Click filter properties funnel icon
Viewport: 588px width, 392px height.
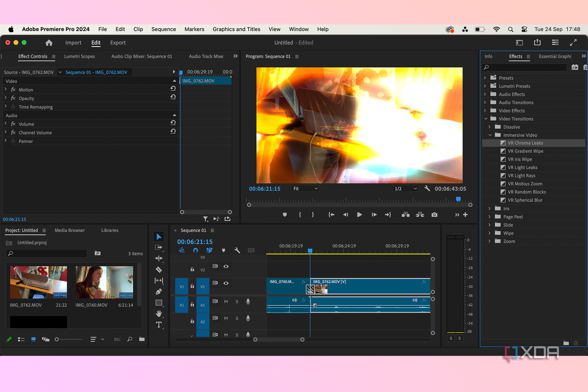pyautogui.click(x=205, y=219)
